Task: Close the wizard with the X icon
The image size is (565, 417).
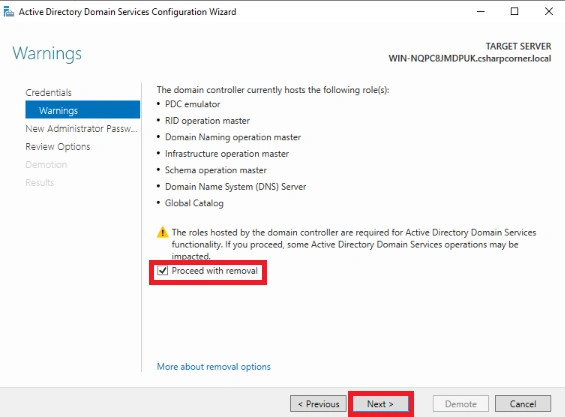Action: 548,12
